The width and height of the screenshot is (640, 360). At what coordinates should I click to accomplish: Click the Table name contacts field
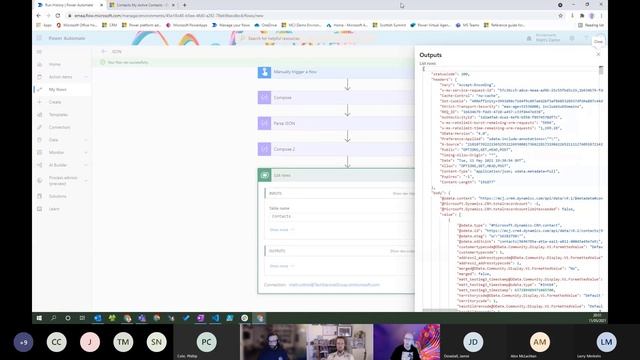pos(341,216)
